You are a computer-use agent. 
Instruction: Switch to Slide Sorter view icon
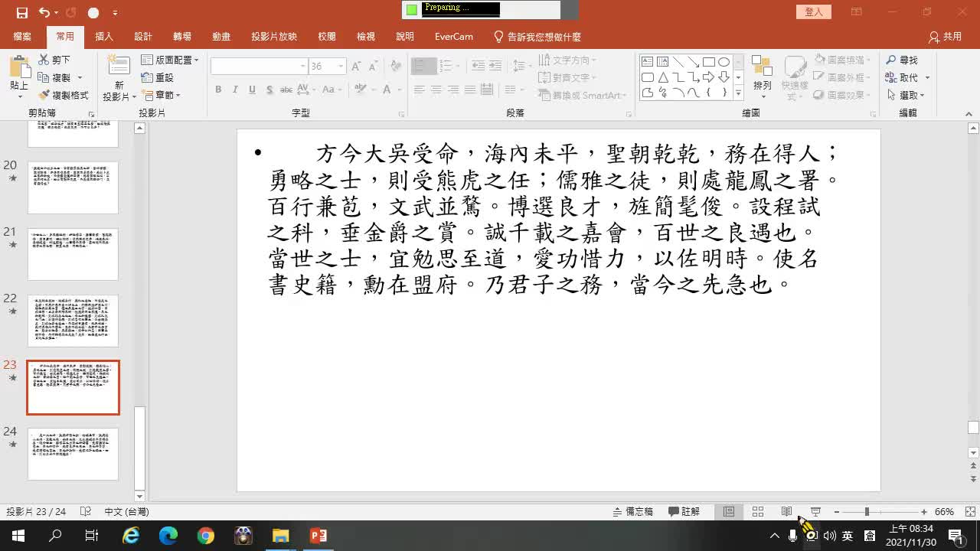[758, 511]
